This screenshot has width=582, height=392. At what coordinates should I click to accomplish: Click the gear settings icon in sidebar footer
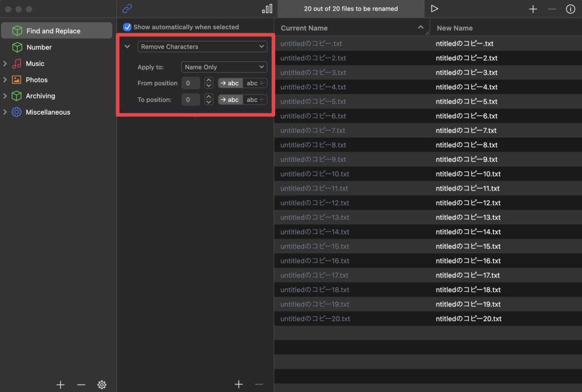click(x=102, y=385)
